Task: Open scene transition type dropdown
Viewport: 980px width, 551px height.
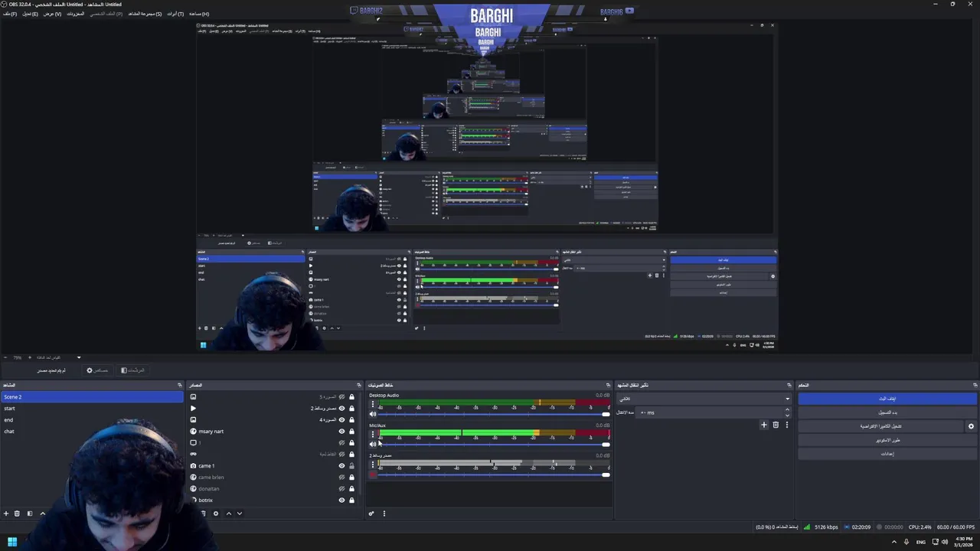Action: pyautogui.click(x=704, y=398)
